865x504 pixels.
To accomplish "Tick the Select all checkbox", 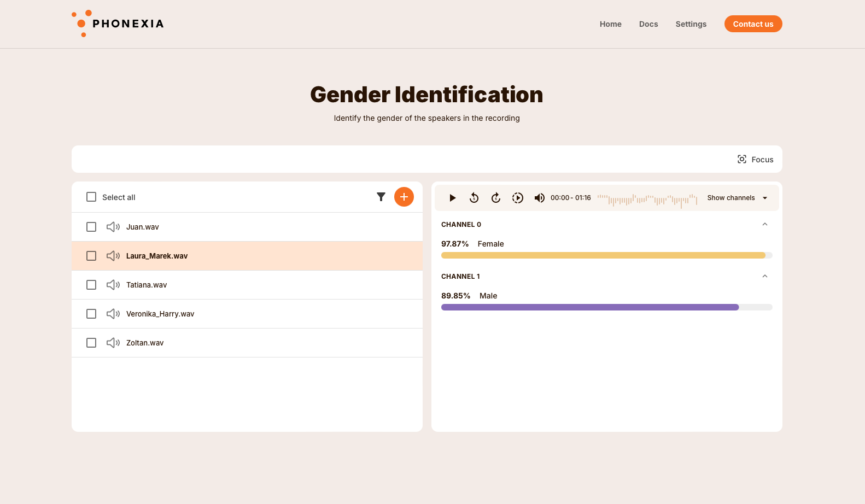I will 91,197.
